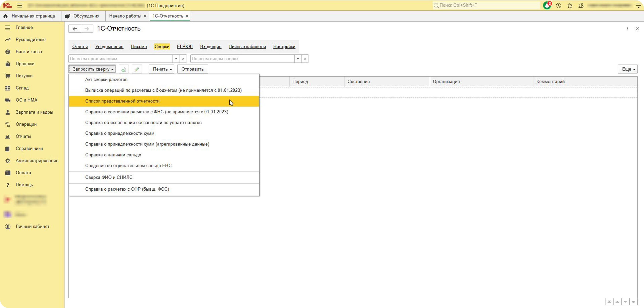Open the Настройки link
Screen dimensions: 644x308
pyautogui.click(x=284, y=47)
